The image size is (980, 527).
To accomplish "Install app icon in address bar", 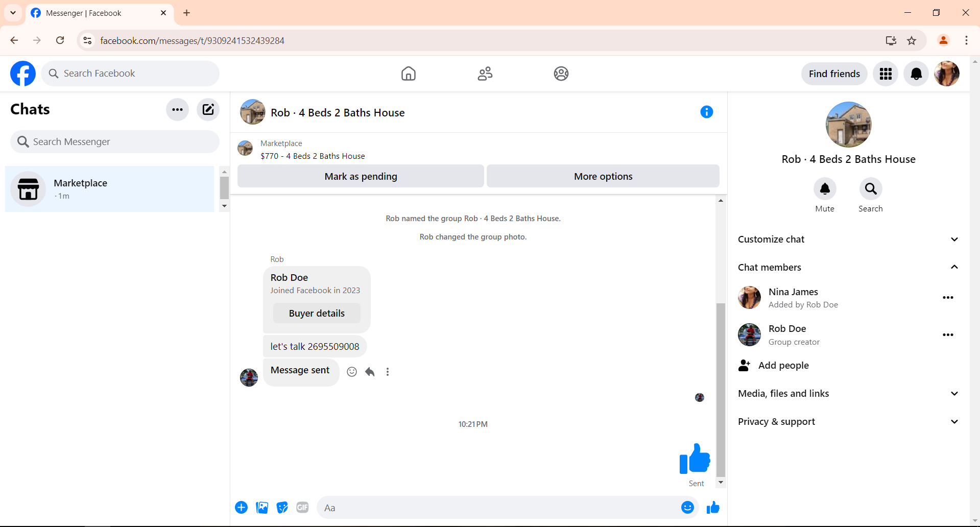I will (x=891, y=41).
